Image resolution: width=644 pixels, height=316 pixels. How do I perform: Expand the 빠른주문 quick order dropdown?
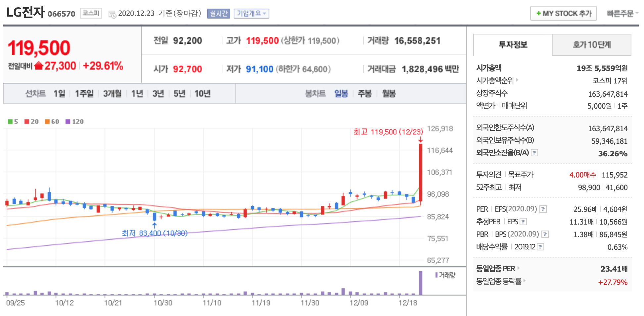[x=622, y=14]
